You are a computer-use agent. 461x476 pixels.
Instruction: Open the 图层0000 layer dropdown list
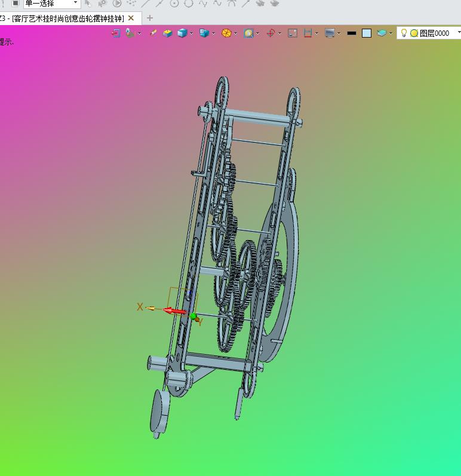pos(459,32)
